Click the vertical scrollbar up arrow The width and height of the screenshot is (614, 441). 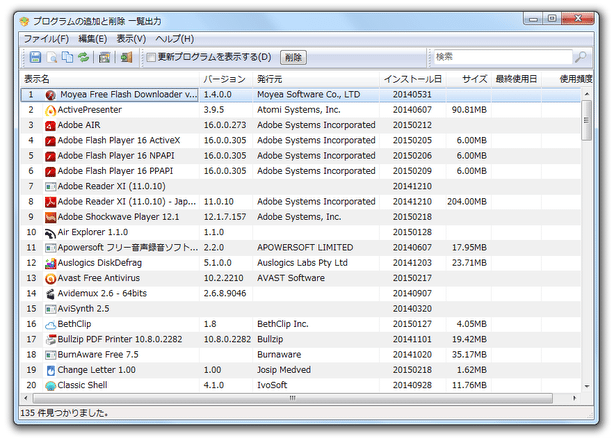(587, 94)
